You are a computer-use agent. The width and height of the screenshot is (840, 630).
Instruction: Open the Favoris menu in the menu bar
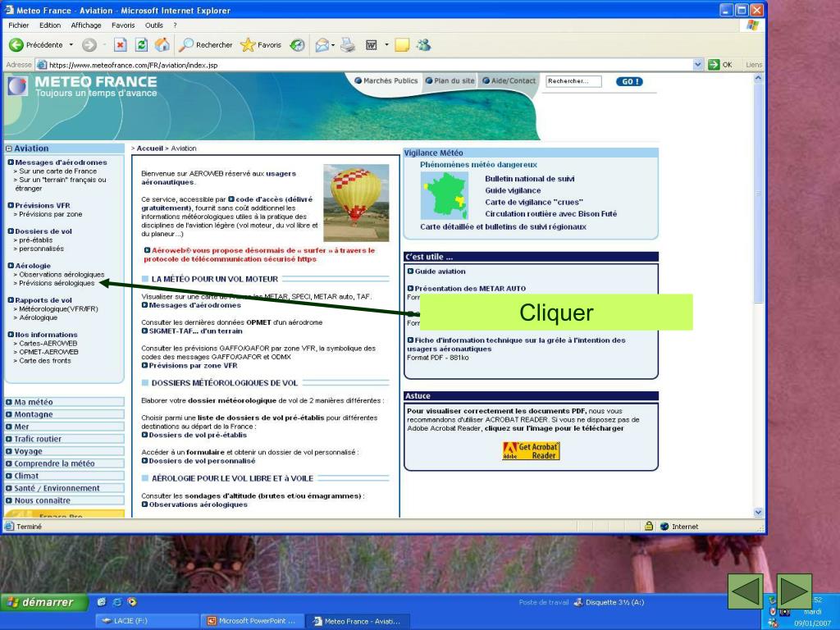coord(123,25)
